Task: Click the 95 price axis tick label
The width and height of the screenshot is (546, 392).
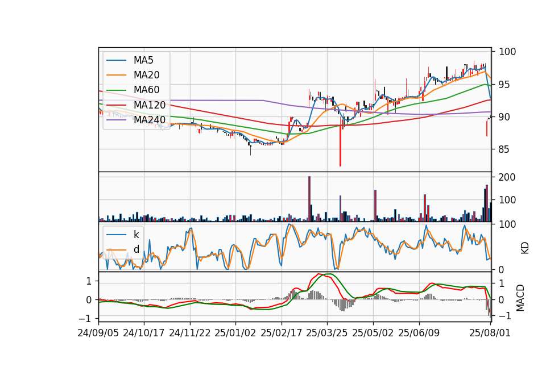Action: (x=504, y=85)
